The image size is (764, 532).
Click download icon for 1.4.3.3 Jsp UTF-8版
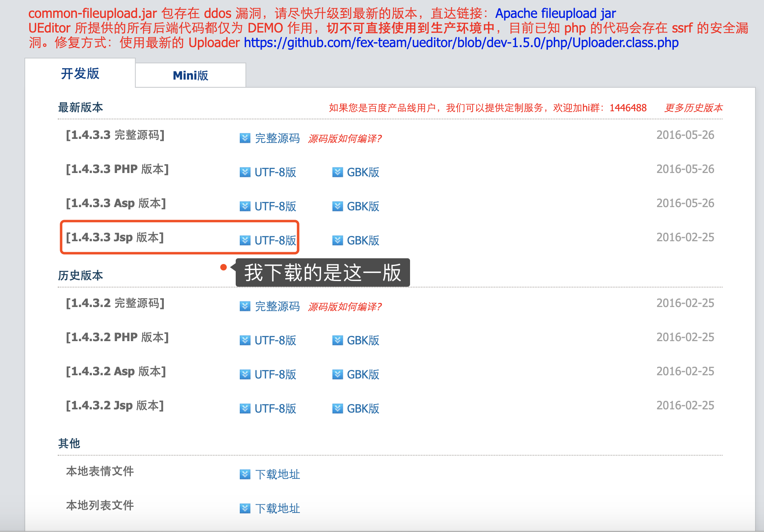[245, 240]
